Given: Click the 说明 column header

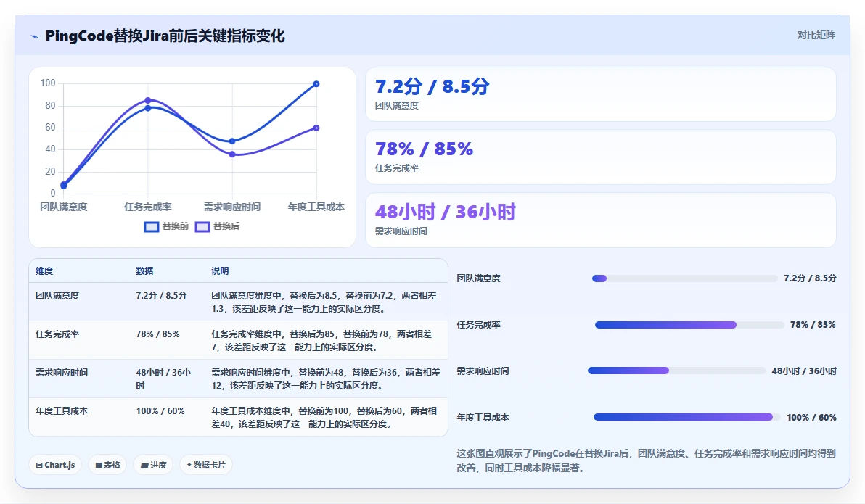Looking at the screenshot, I should tap(220, 270).
